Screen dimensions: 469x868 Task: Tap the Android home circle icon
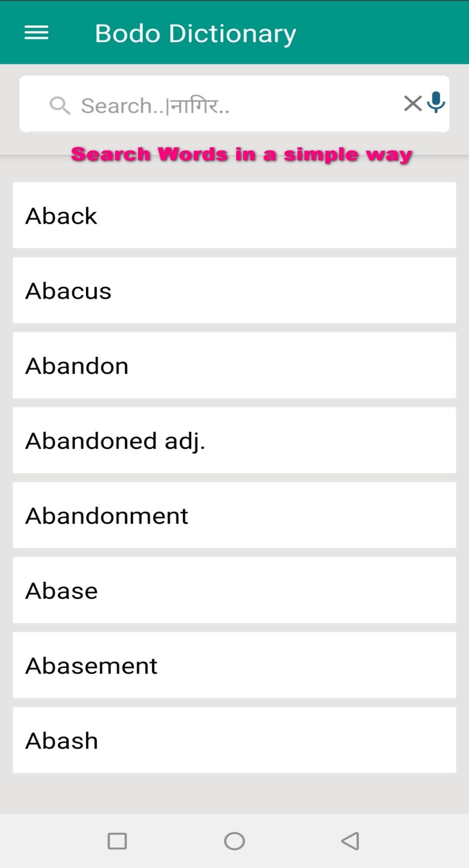(234, 841)
